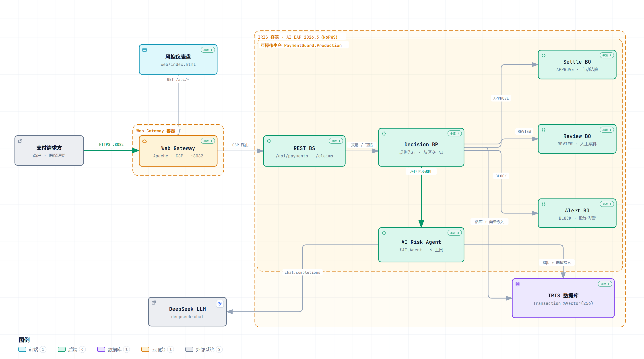Click the code icon on AI Risk Agent node
The image size is (644, 359).
click(x=384, y=233)
